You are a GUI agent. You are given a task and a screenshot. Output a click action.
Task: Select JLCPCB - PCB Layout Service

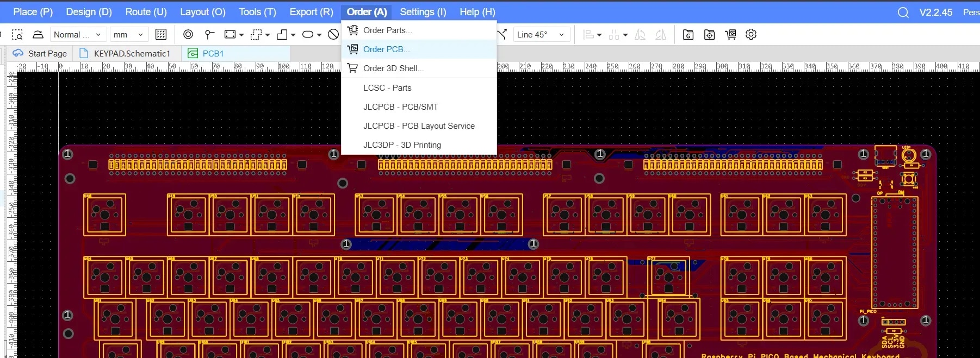click(419, 125)
